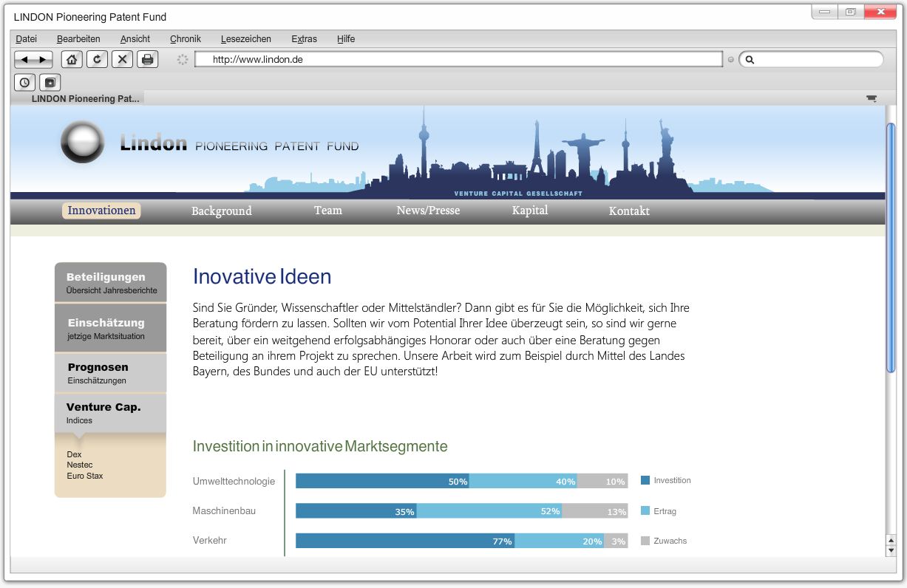Screen dimensions: 907x588
Task: Open the tab list dropdown arrow
Action: [x=871, y=98]
